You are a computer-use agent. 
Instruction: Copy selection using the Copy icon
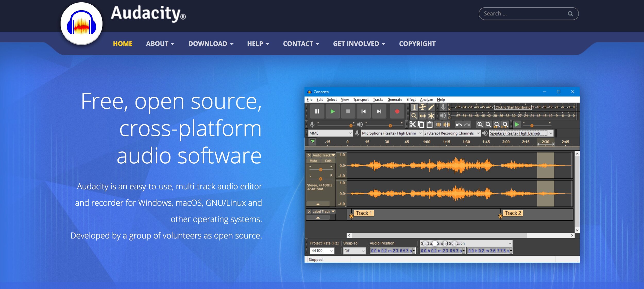(x=421, y=125)
